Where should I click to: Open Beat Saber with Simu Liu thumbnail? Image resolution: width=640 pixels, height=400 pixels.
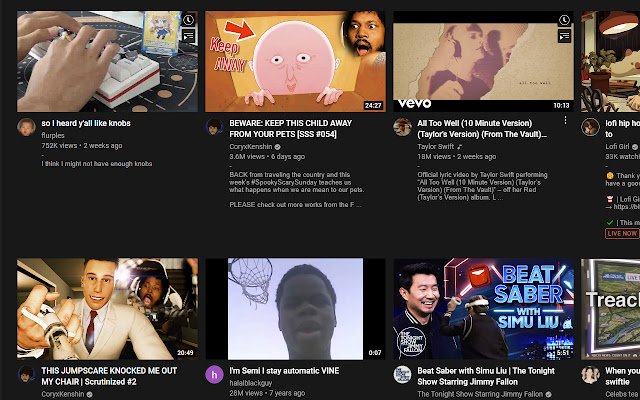[x=483, y=309]
